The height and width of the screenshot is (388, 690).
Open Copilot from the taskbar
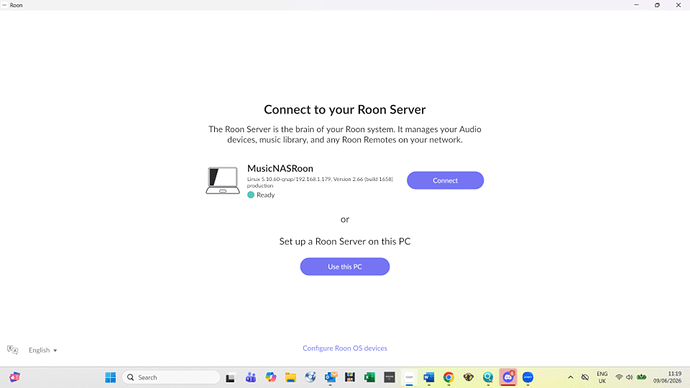[271, 377]
